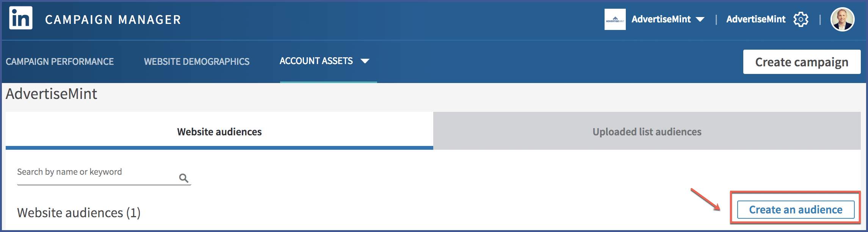Click the search magnifier icon
This screenshot has width=868, height=232.
[x=184, y=178]
